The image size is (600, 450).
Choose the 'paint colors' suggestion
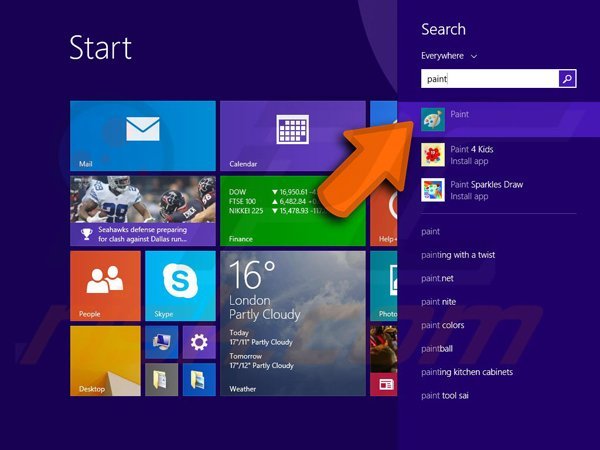[x=442, y=325]
